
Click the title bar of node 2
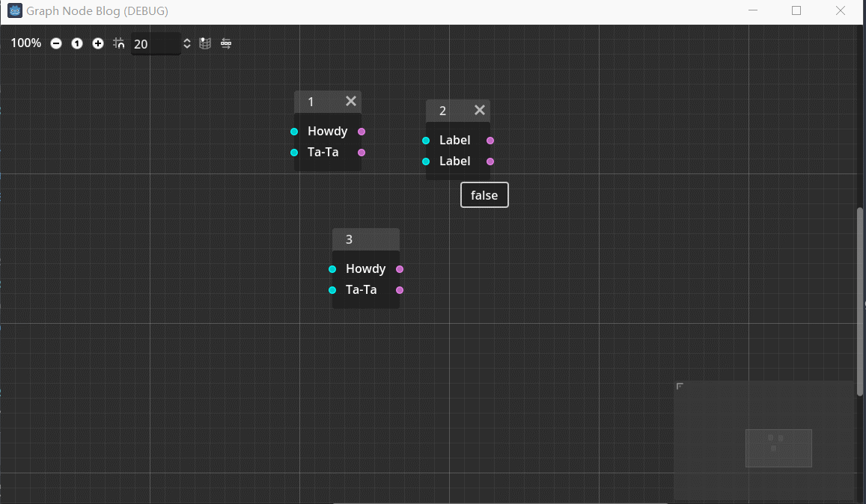pos(448,110)
